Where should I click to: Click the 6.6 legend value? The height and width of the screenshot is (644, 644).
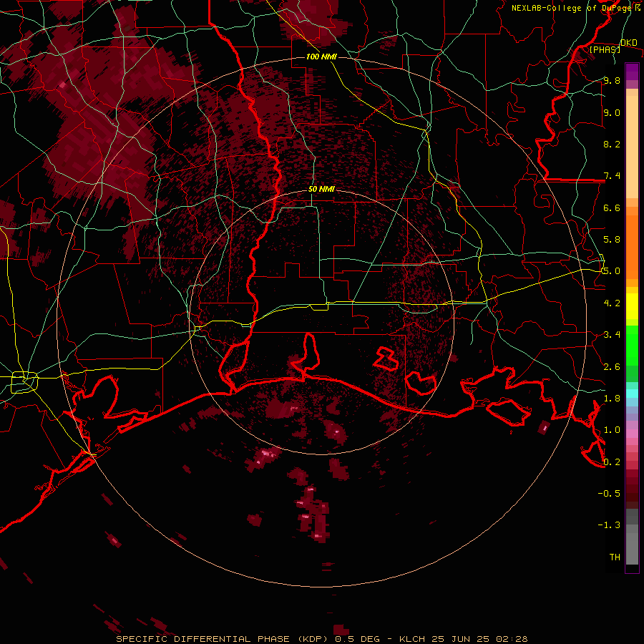[612, 208]
